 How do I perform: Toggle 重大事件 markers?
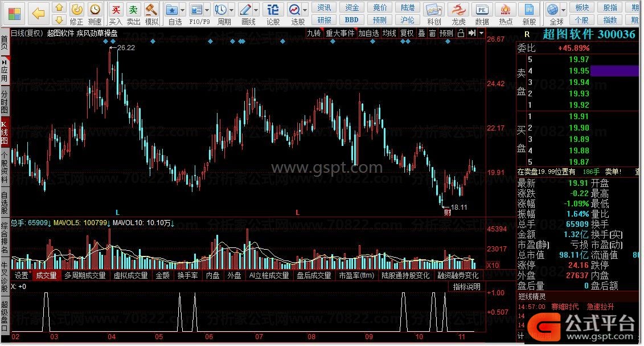pyautogui.click(x=340, y=33)
